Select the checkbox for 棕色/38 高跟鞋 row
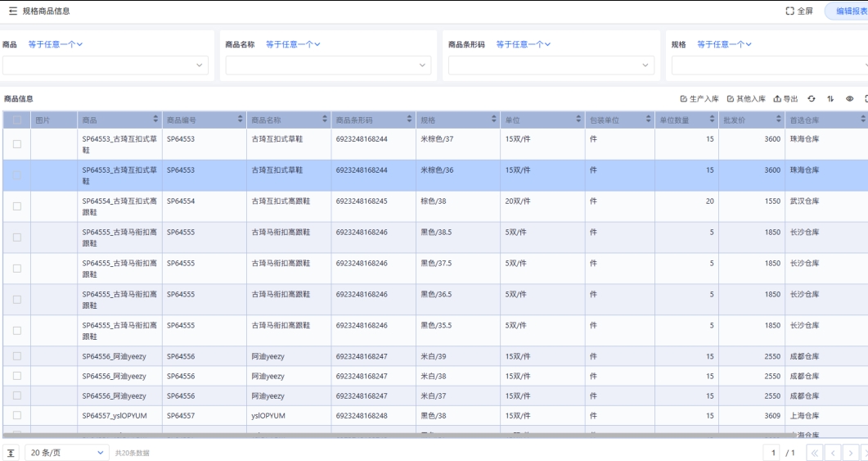Screen dimensions: 868x461 pos(16,206)
